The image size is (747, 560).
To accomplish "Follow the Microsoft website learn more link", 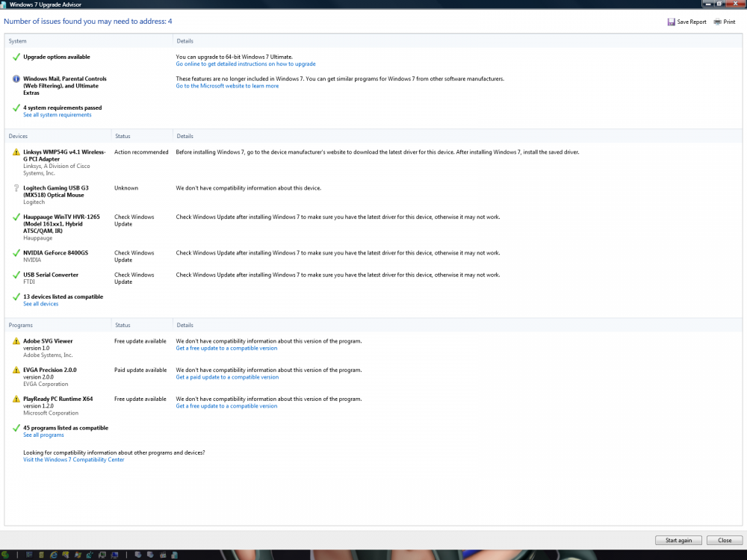I will (227, 86).
